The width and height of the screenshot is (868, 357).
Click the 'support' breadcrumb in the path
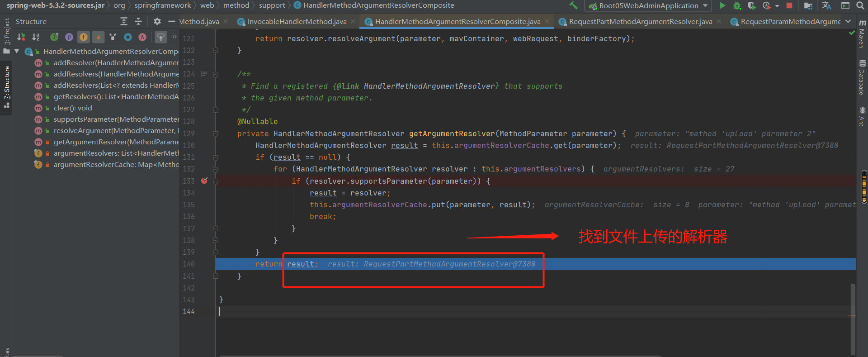(272, 5)
